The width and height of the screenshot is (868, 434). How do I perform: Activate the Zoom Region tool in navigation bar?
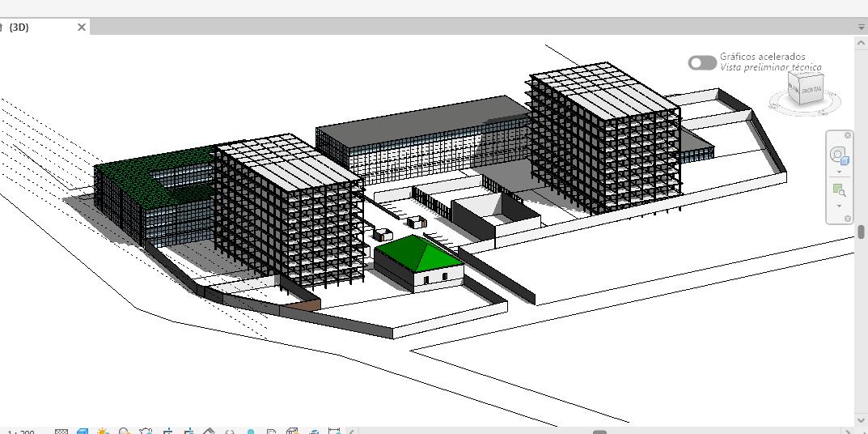839,191
